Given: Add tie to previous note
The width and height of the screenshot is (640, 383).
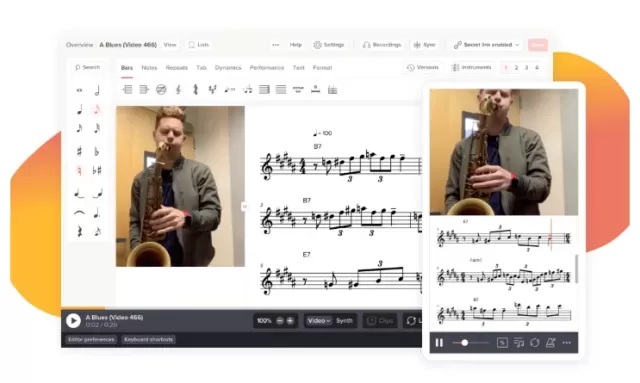Looking at the screenshot, I should click(79, 194).
